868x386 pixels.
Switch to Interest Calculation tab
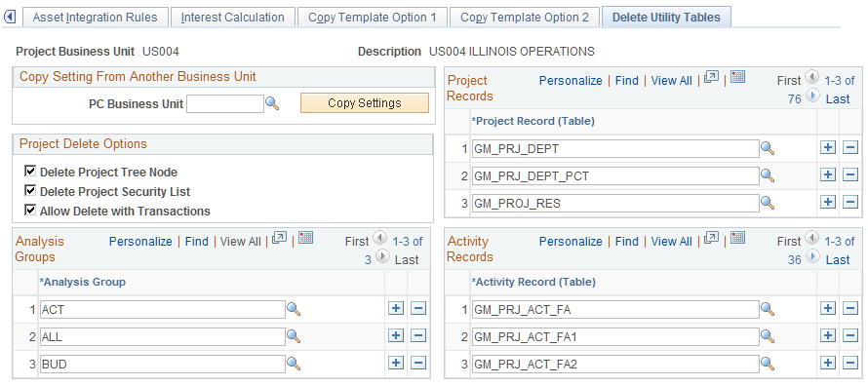232,18
